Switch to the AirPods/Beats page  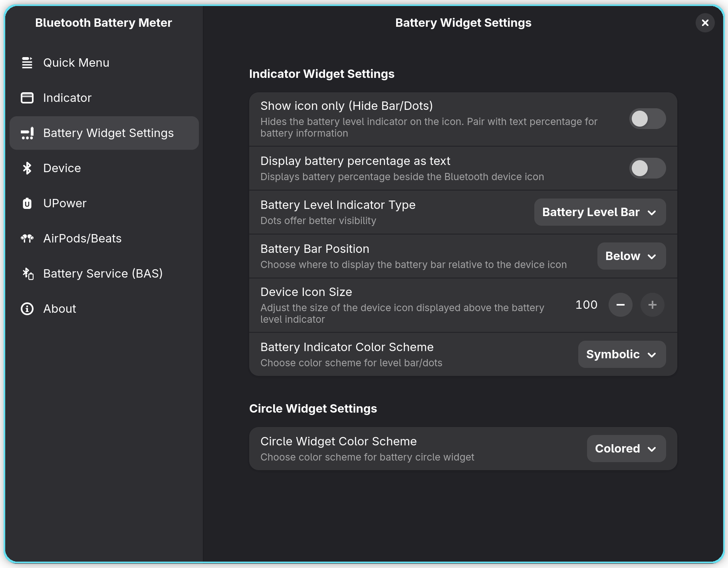point(82,238)
